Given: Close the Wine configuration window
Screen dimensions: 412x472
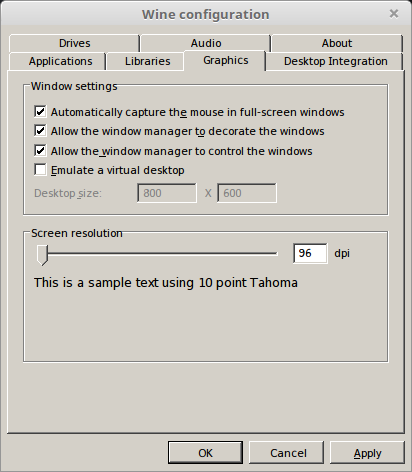Looking at the screenshot, I should point(394,14).
